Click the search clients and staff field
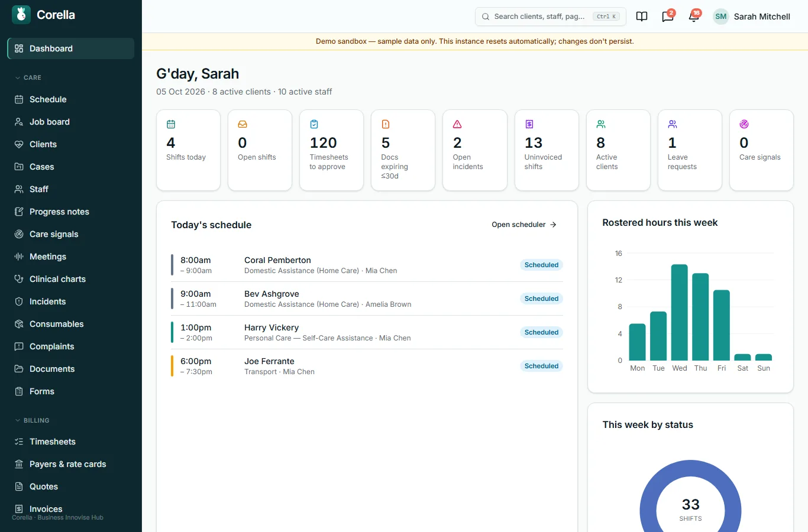The height and width of the screenshot is (532, 808). (550, 17)
